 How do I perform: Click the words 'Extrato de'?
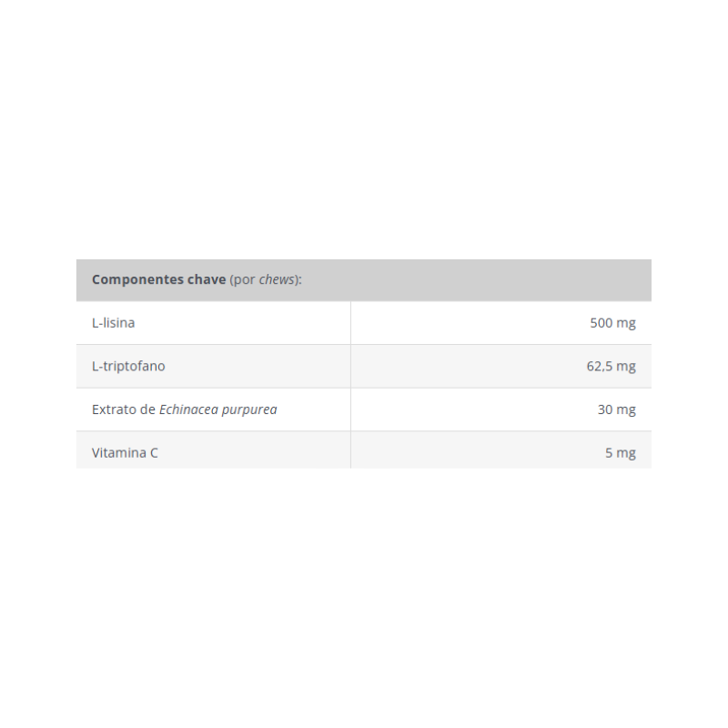tap(124, 409)
